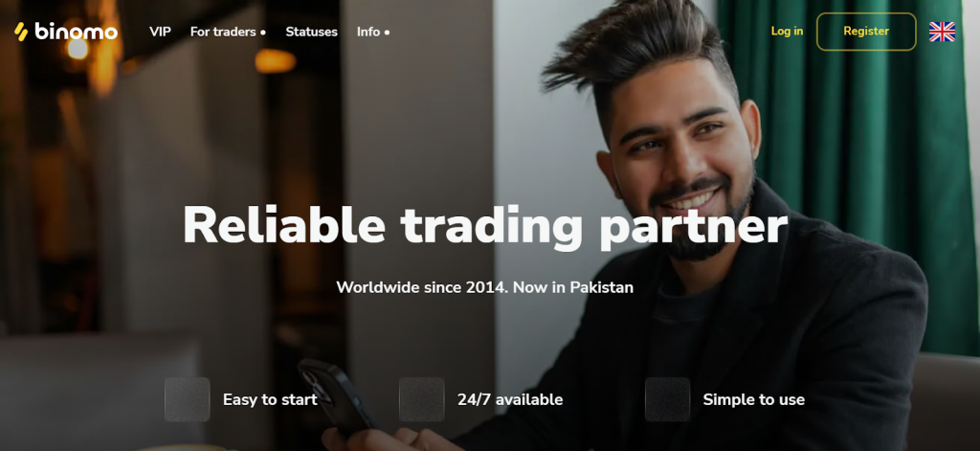Screen dimensions: 980x451
Task: Click the Register button
Action: click(x=866, y=32)
